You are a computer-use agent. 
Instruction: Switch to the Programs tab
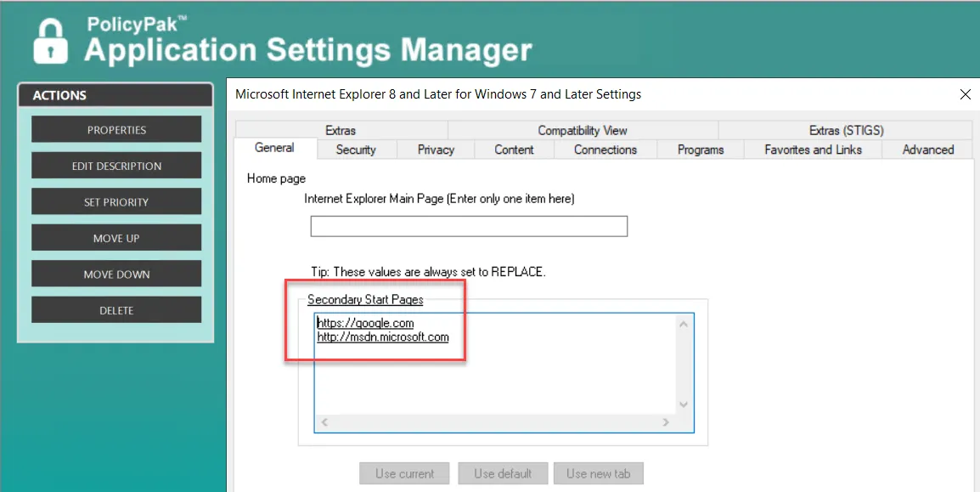[x=701, y=150]
